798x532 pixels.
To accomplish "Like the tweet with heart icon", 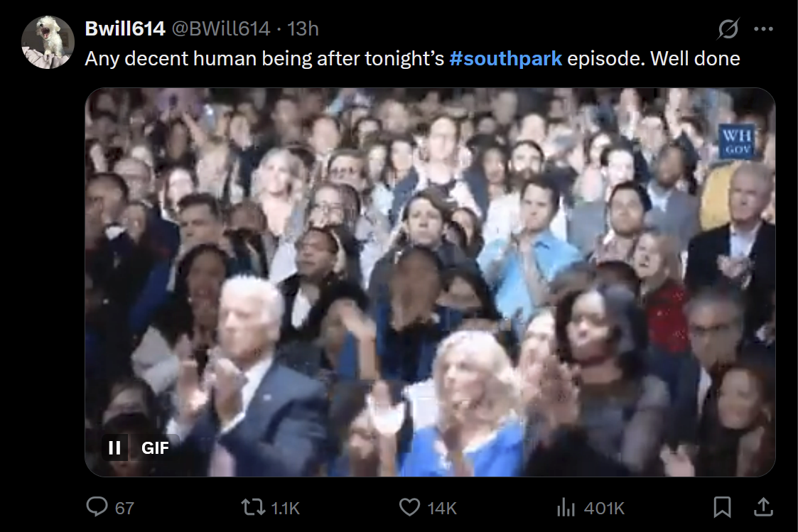I will [x=409, y=507].
